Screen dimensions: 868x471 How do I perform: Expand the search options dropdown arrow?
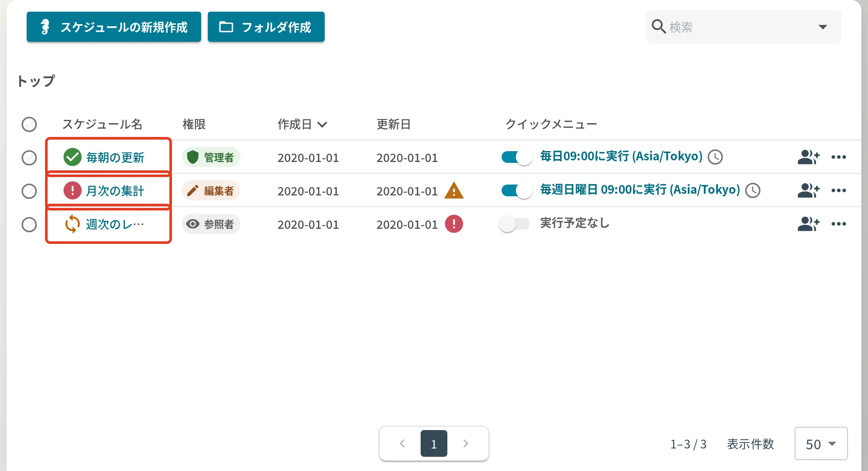823,27
